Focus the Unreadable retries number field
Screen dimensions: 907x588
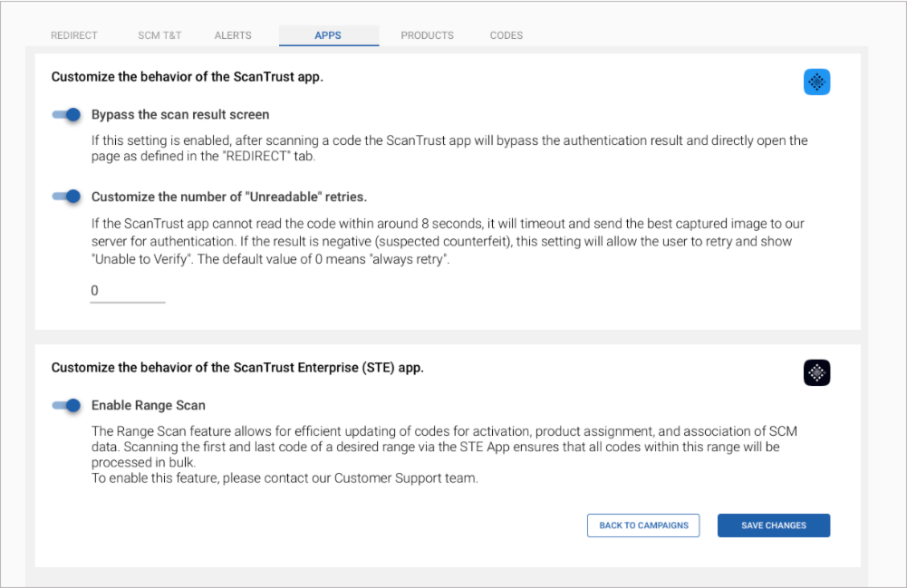pyautogui.click(x=128, y=291)
